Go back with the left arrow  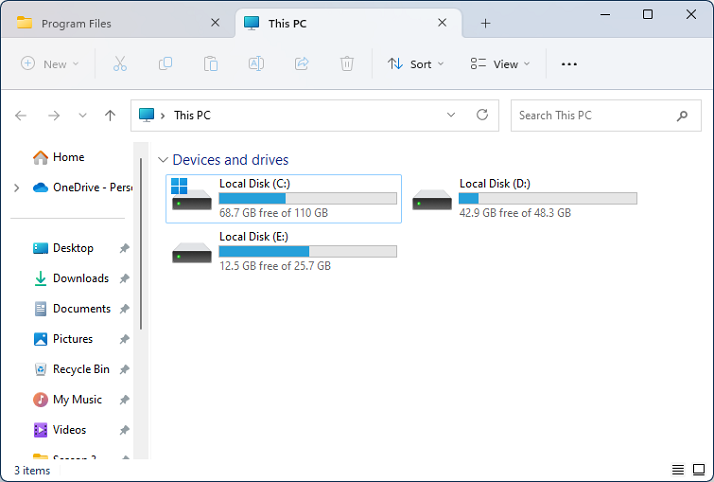[21, 116]
